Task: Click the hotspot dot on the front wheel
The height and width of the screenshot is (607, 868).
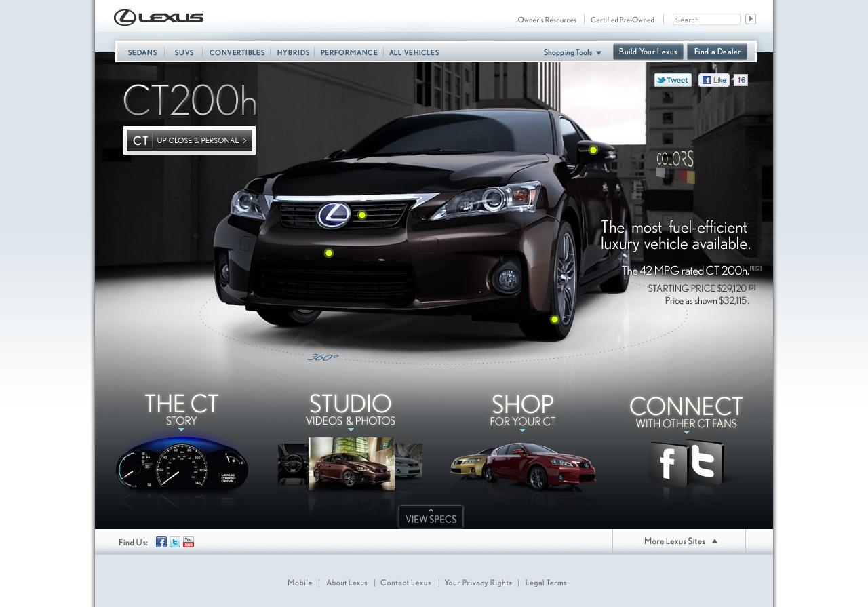Action: 555,319
